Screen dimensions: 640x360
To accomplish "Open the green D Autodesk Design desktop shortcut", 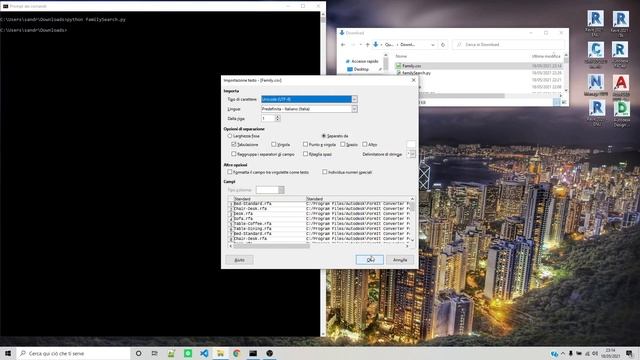I will click(x=621, y=108).
